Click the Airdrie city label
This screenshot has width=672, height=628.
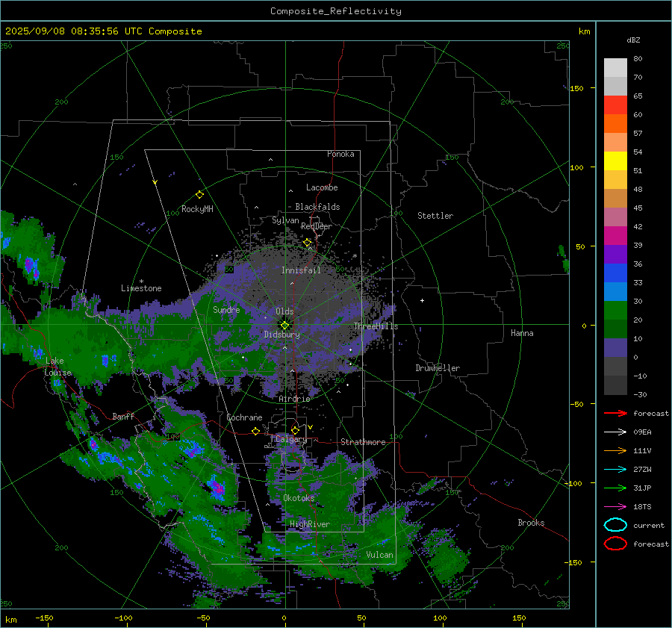tap(294, 399)
